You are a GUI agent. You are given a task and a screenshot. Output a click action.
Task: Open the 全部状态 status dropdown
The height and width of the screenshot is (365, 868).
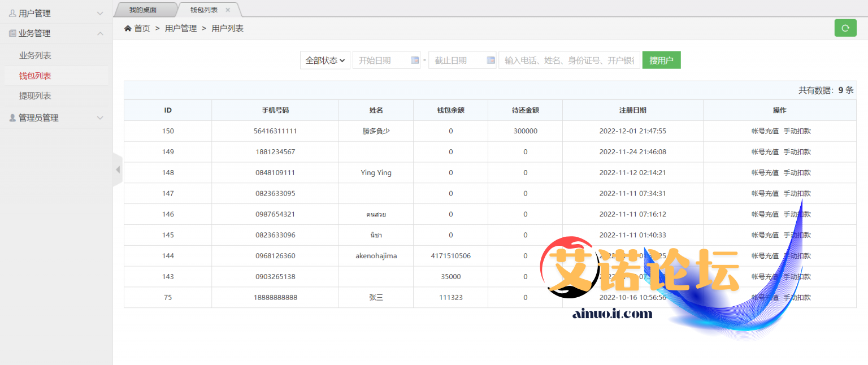pyautogui.click(x=325, y=60)
